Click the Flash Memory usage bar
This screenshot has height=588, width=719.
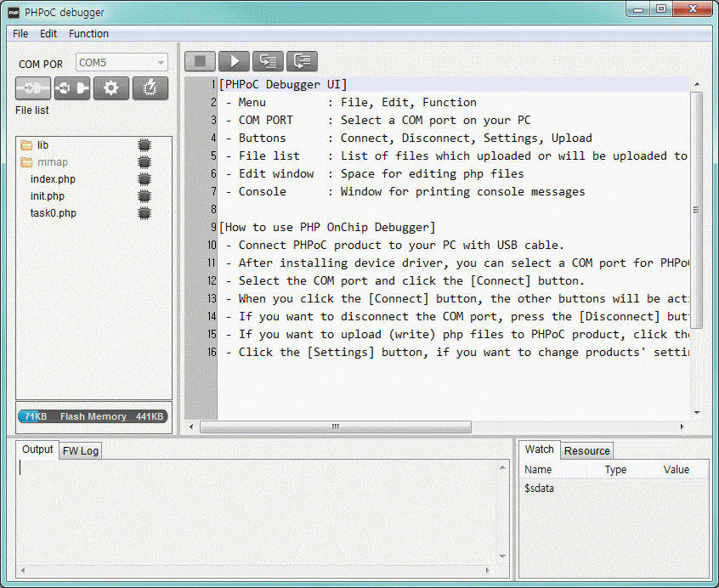[x=93, y=416]
